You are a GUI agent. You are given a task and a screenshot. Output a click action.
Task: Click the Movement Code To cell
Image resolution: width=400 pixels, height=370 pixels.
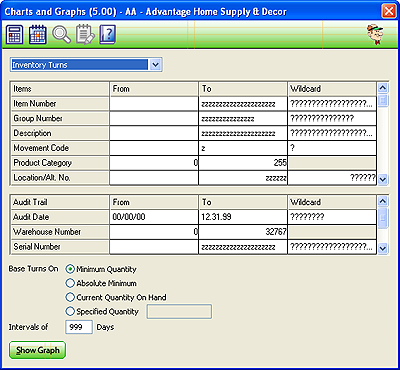click(x=243, y=148)
